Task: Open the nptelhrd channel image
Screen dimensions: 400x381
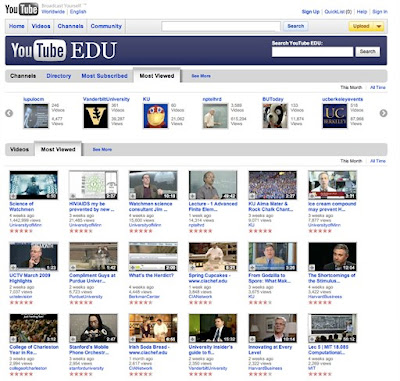Action: 215,116
